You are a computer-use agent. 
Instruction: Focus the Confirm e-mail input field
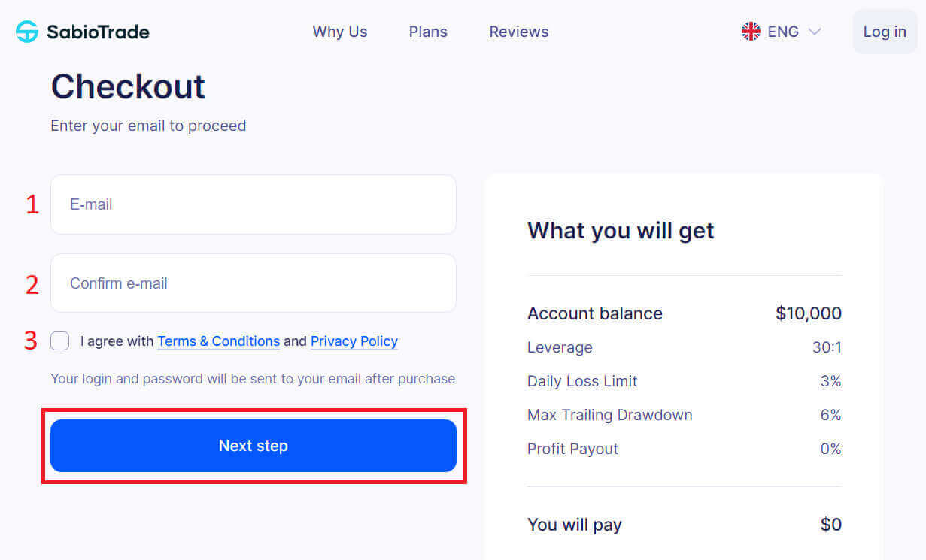[x=253, y=283]
